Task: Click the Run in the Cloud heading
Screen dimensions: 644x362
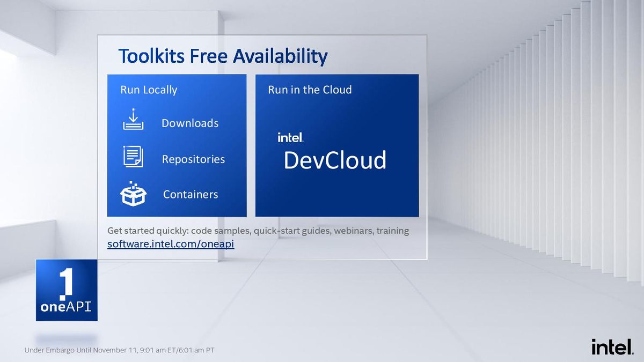Action: coord(310,90)
